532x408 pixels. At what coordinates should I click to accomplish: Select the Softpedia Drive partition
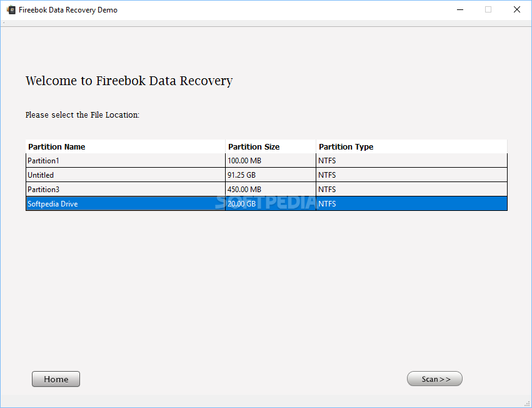126,203
